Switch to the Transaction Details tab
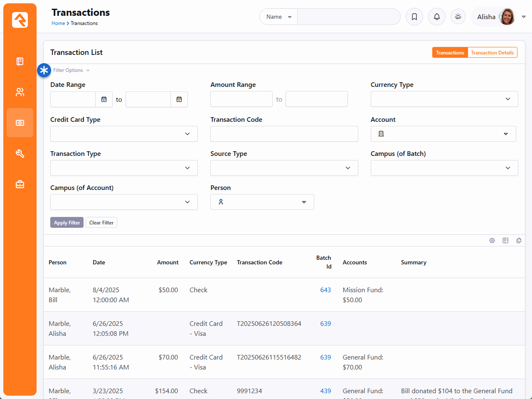 (x=492, y=53)
